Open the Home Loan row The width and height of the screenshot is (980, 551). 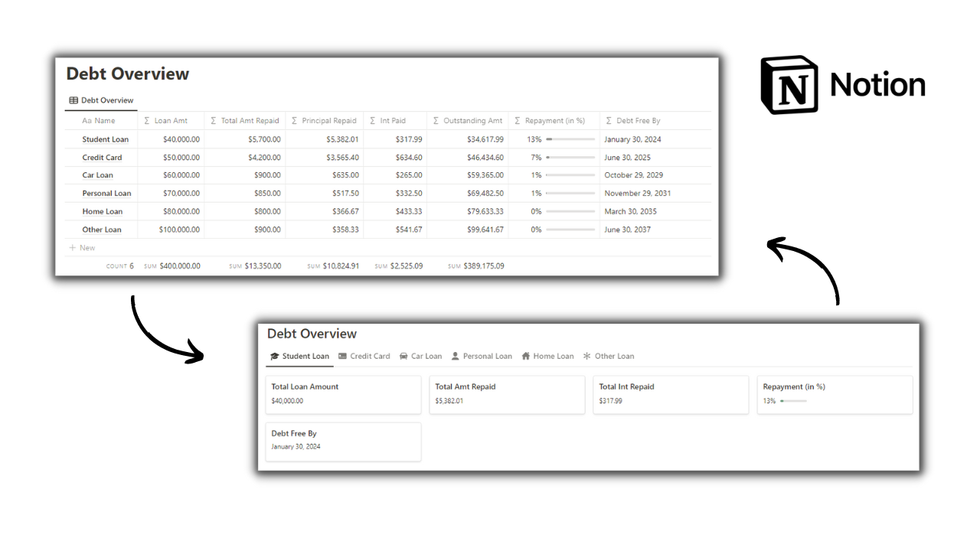tap(103, 211)
